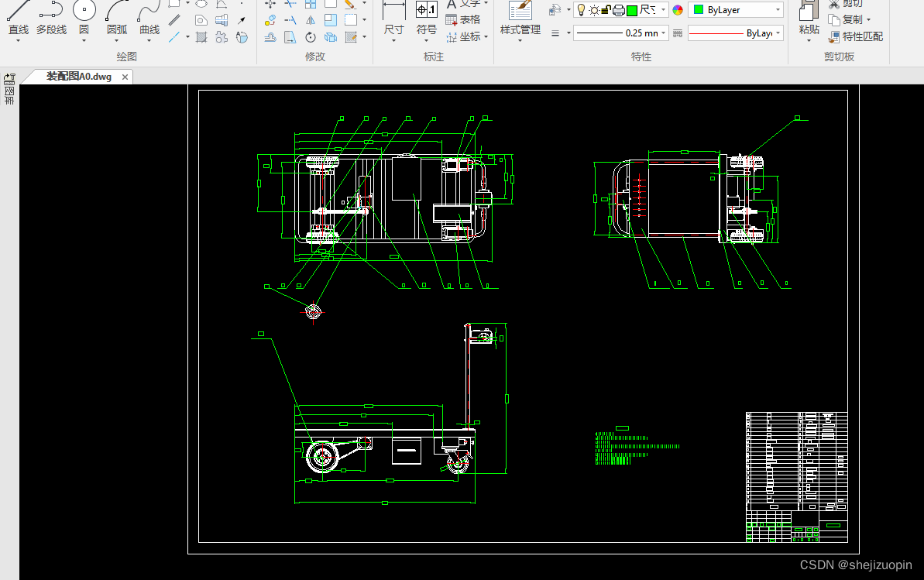Toggle the layer on/off light bulb
This screenshot has height=580, width=924.
tap(581, 10)
